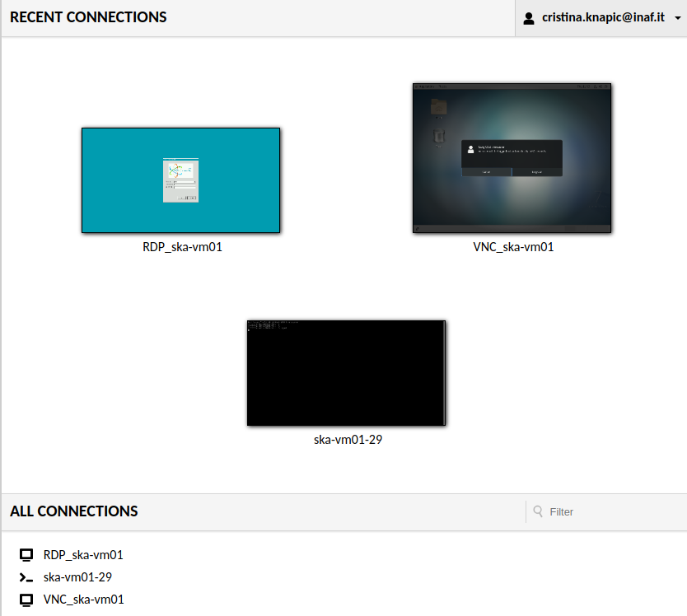
Task: Click the monitor icon for RDP_ska-vm01
Action: pyautogui.click(x=26, y=555)
